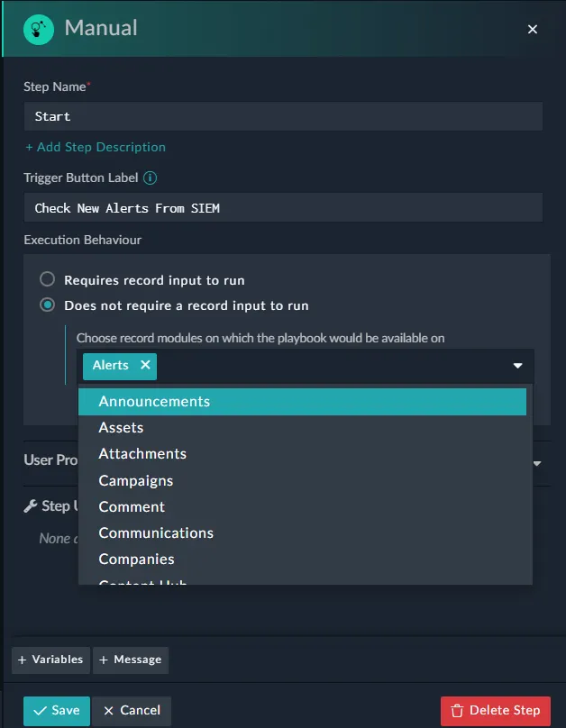Select Communications module option
The image size is (566, 728).
156,532
